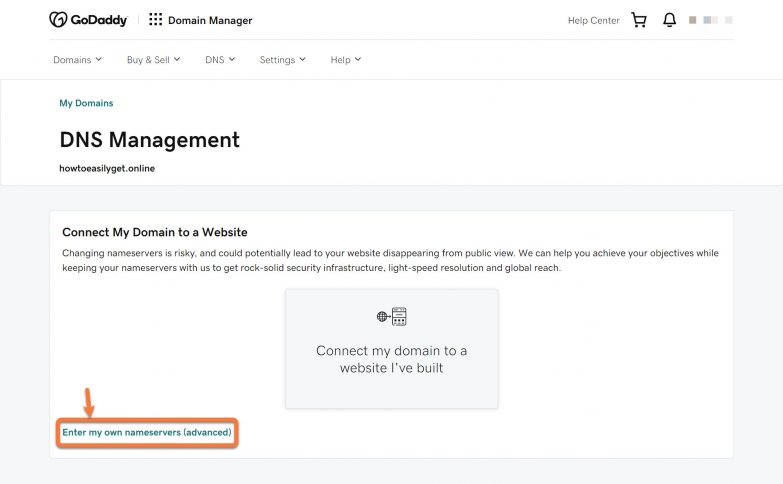783x484 pixels.
Task: Click the howtoeasilyget.online domain name
Action: 107,168
